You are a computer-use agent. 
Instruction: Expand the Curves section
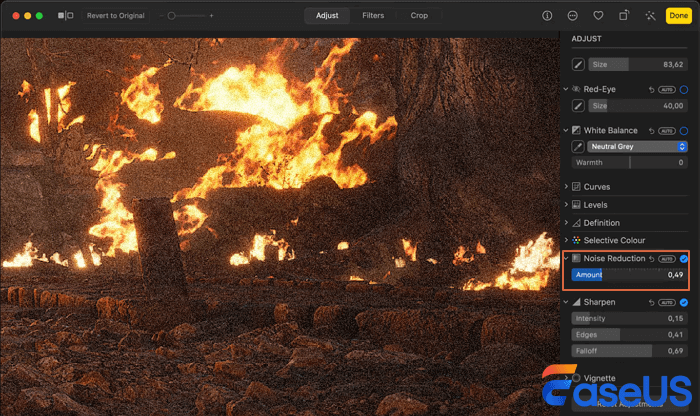tap(566, 186)
